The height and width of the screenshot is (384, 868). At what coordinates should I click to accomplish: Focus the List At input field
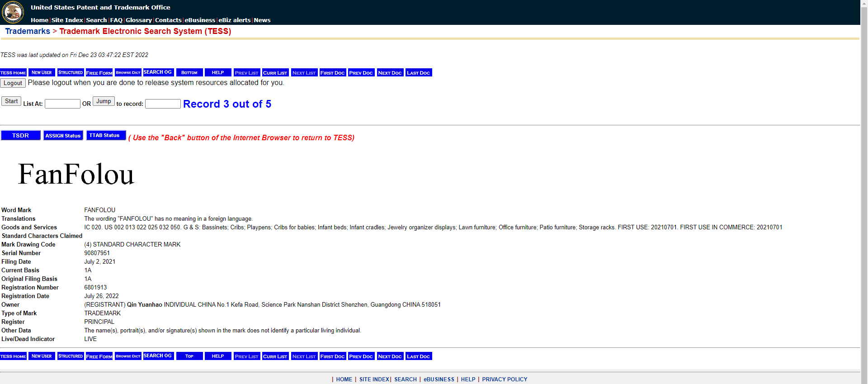(x=62, y=104)
